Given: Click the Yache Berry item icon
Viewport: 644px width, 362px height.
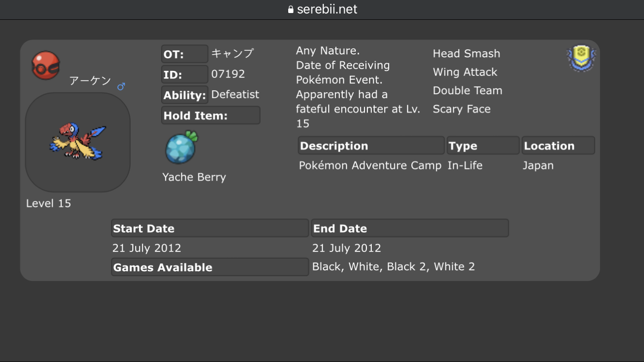Looking at the screenshot, I should 182,148.
